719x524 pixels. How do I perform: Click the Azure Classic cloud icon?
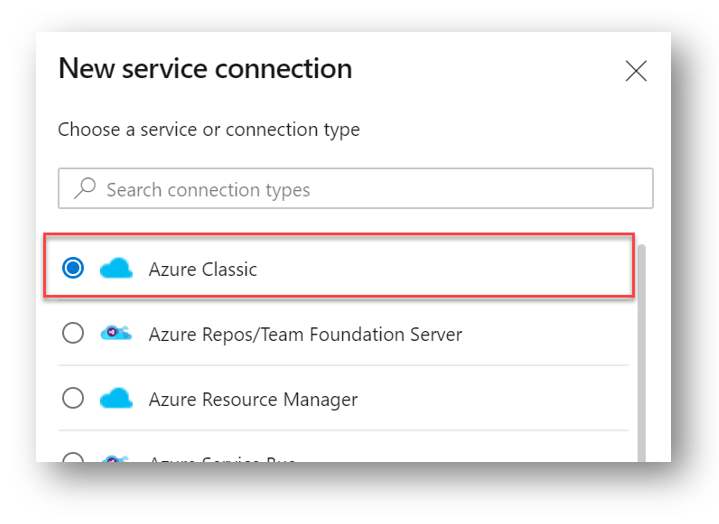point(116,268)
